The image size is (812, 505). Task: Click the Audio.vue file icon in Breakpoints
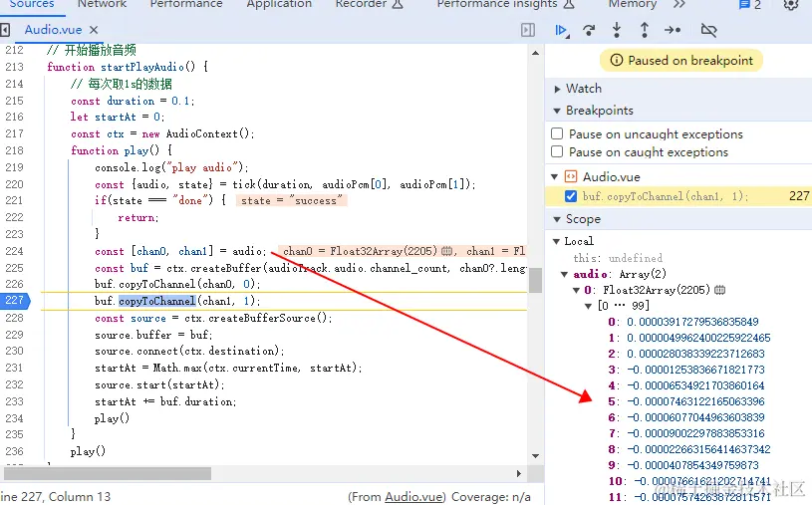(x=570, y=176)
